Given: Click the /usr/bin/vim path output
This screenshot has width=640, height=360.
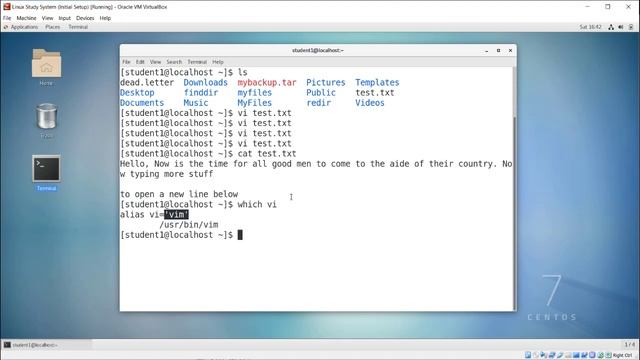Looking at the screenshot, I should click(189, 225).
